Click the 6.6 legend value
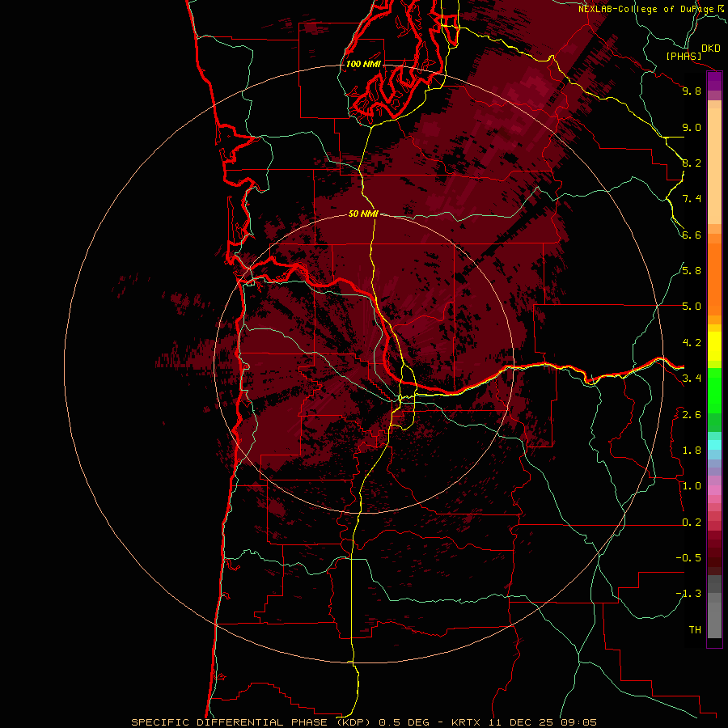This screenshot has width=728, height=728. (692, 235)
